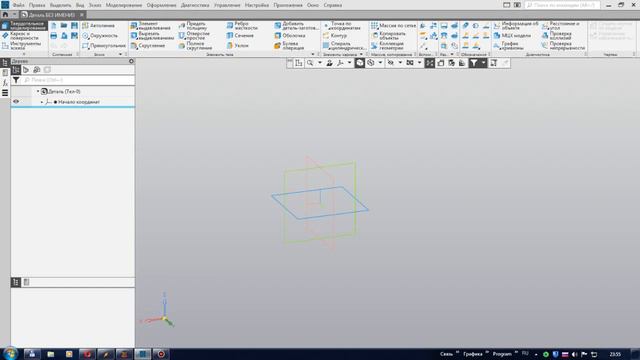
Task: Switch to Инструменты эскиза toolset
Action: (x=21, y=46)
